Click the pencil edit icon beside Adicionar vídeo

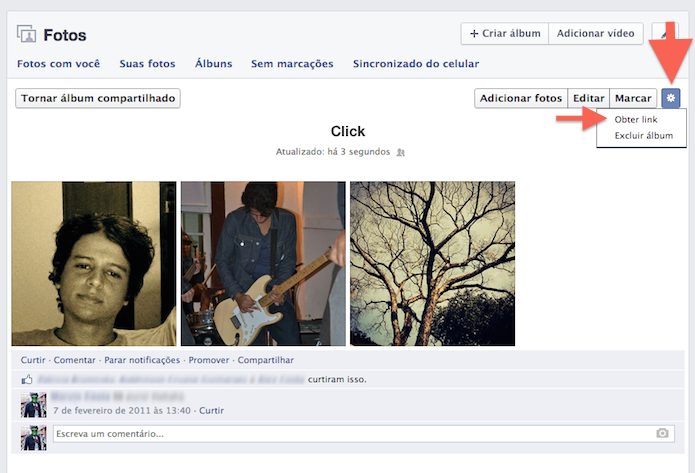point(664,34)
